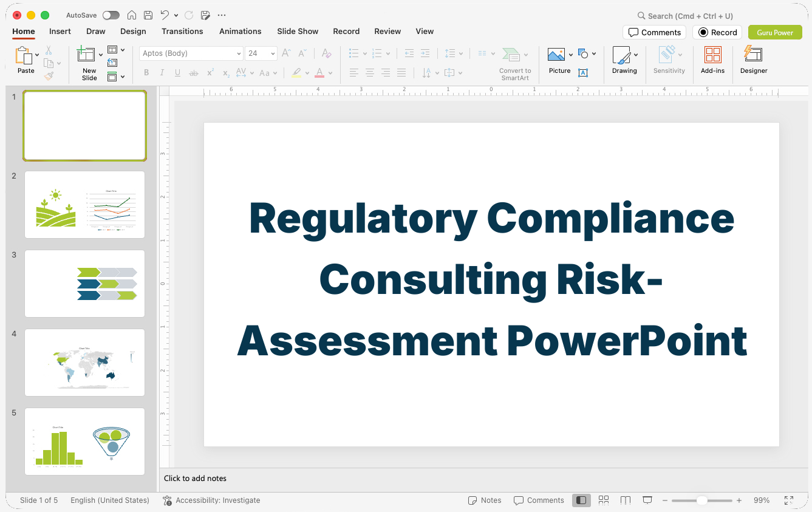The image size is (812, 512).
Task: Select slide 3 thumbnail with chevron arrows
Action: click(x=84, y=284)
